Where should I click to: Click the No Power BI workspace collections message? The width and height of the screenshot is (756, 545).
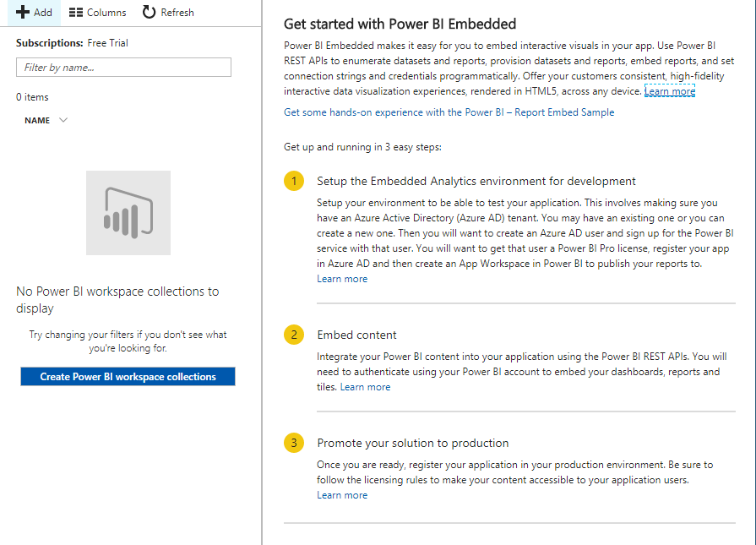coord(117,299)
